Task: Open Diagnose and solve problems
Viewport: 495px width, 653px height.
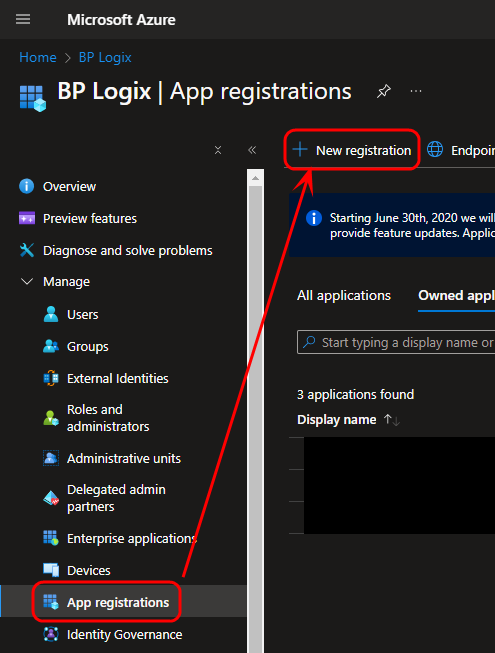Action: coord(128,251)
